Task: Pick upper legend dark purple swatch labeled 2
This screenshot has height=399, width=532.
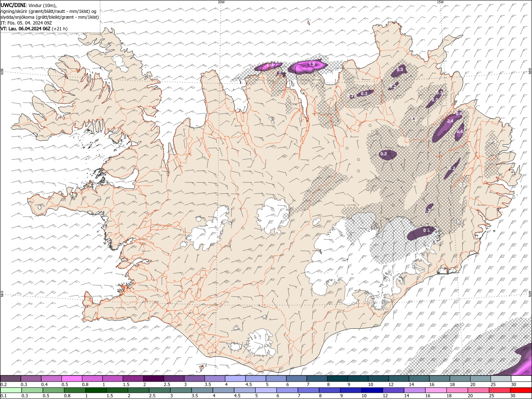Action: (x=153, y=379)
